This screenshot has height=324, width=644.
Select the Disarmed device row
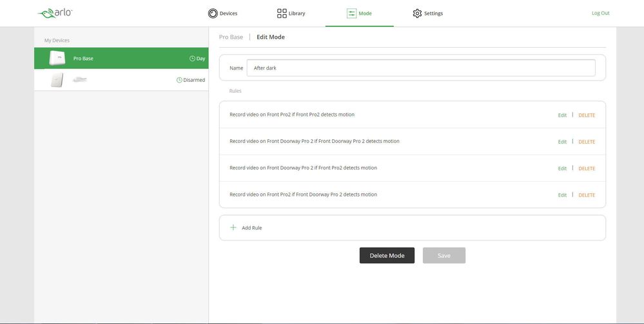tap(121, 80)
